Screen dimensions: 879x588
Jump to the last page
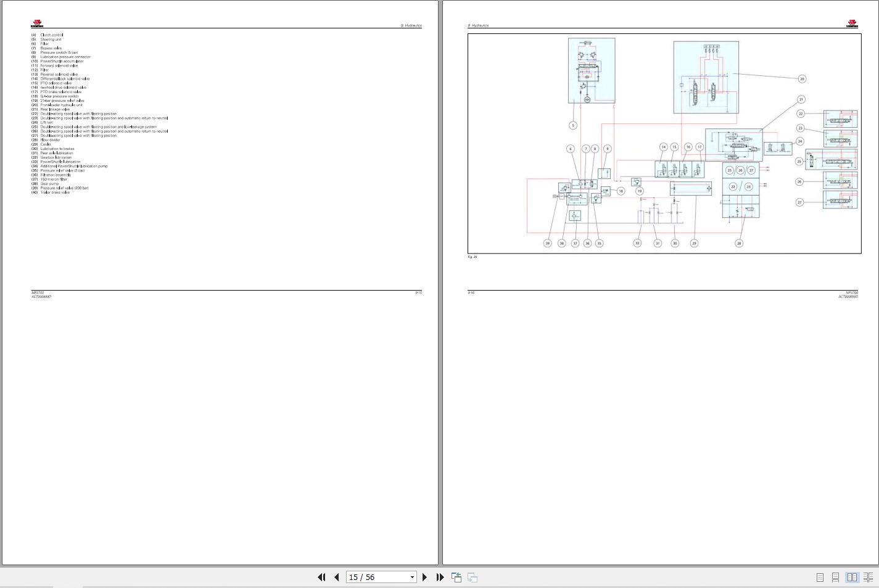(440, 577)
